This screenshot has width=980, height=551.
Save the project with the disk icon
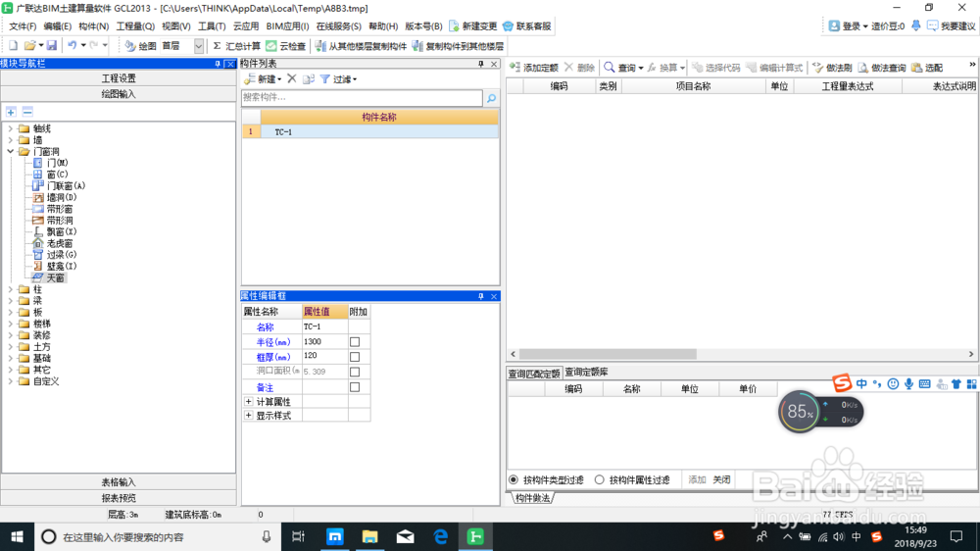tap(52, 46)
